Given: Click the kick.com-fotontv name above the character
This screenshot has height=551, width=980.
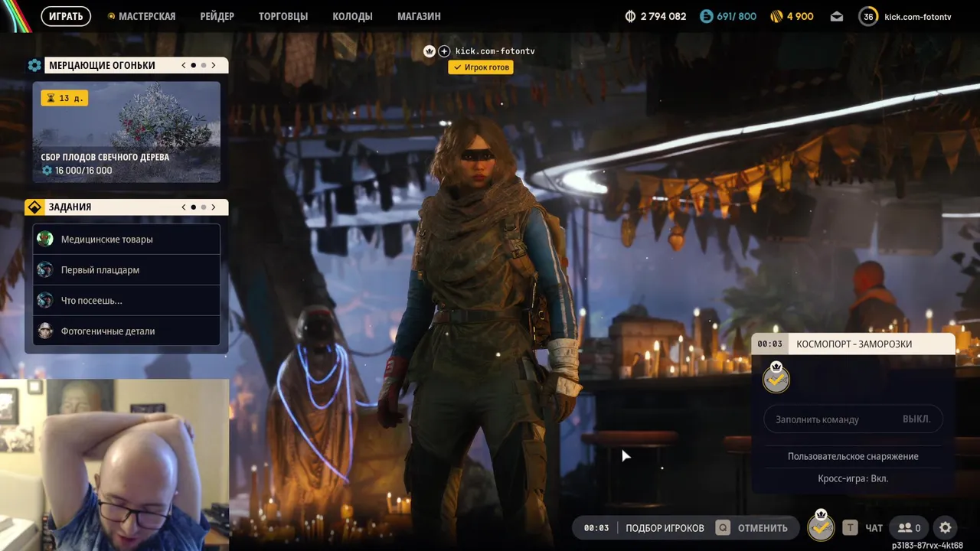Looking at the screenshot, I should pos(495,51).
